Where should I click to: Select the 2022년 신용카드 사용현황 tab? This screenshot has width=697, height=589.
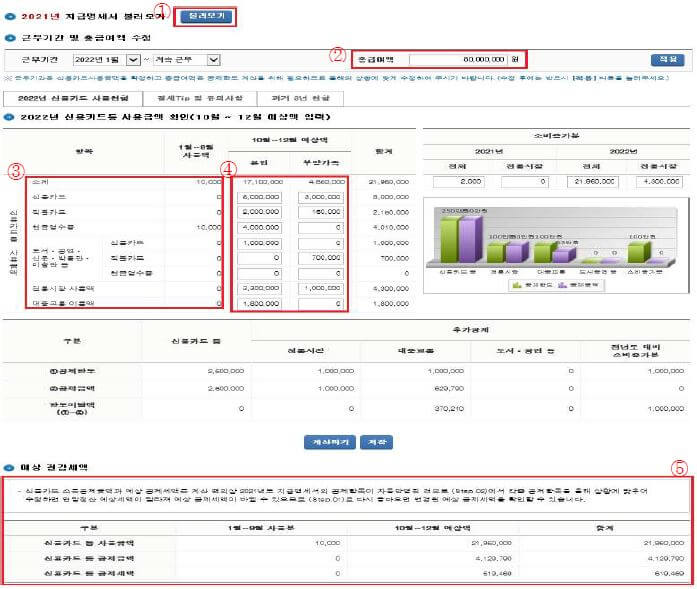[x=73, y=98]
